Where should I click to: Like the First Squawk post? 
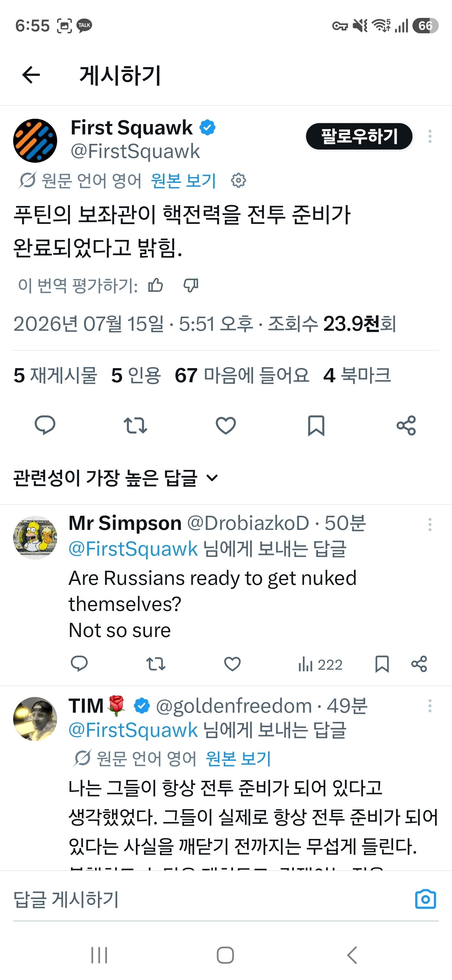(226, 425)
